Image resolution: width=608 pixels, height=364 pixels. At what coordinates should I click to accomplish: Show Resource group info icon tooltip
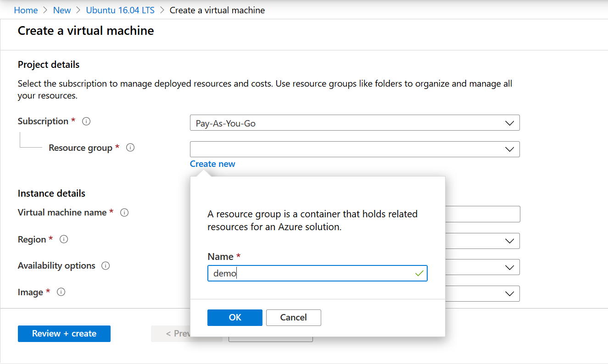pyautogui.click(x=130, y=148)
